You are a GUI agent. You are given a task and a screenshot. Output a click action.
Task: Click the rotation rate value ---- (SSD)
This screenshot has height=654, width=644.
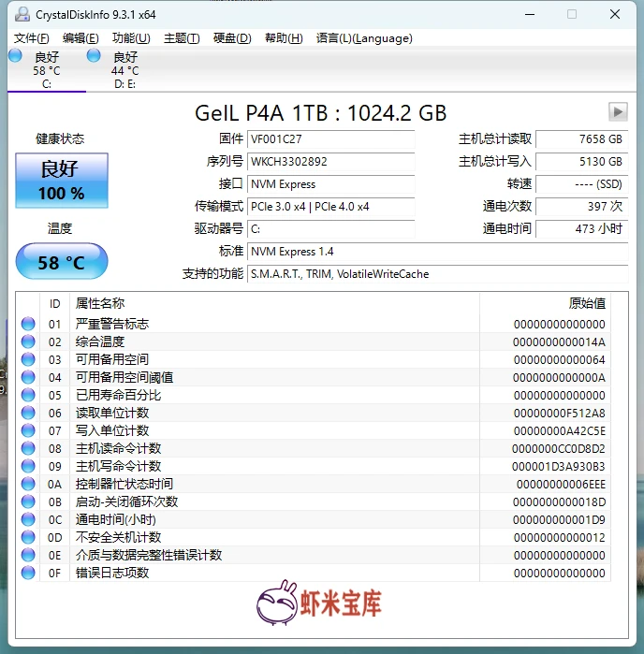[582, 184]
